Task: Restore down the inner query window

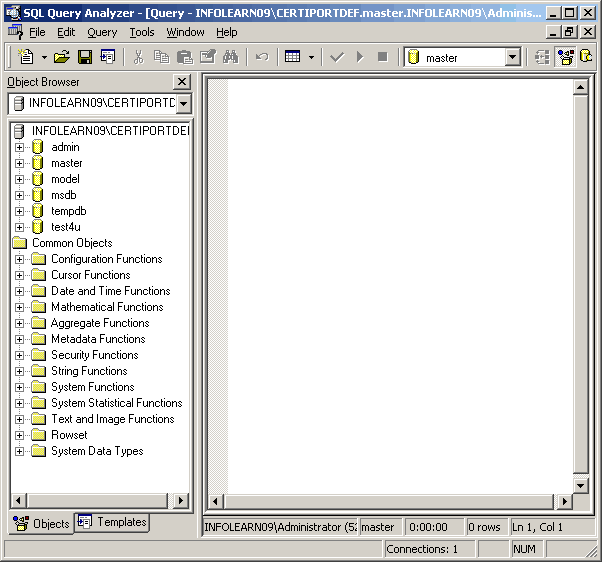Action: tap(569, 32)
